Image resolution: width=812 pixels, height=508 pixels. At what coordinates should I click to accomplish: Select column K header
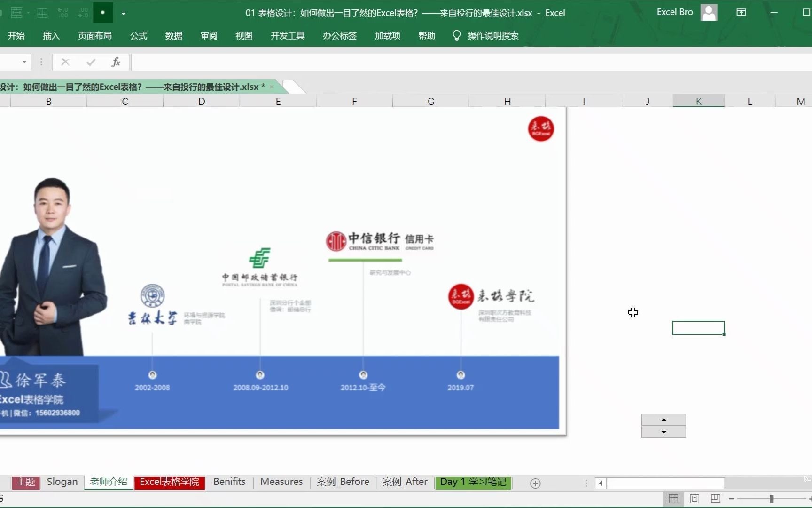click(x=699, y=101)
